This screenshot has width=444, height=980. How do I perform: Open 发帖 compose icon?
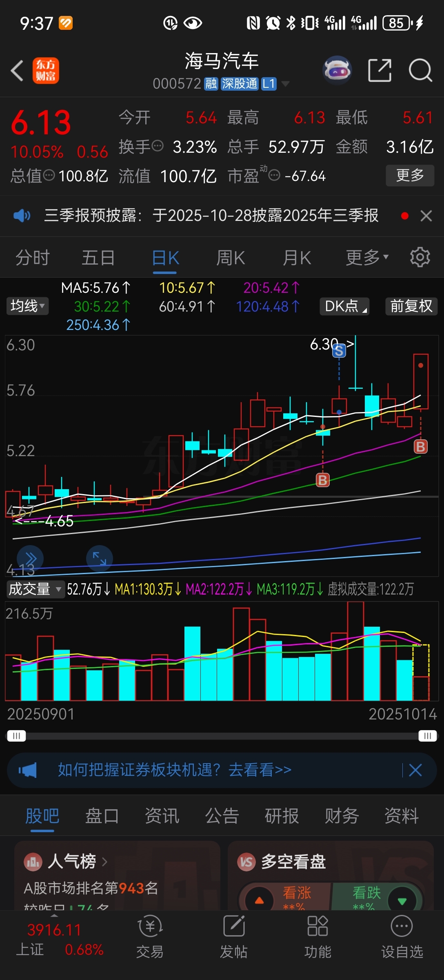234,927
